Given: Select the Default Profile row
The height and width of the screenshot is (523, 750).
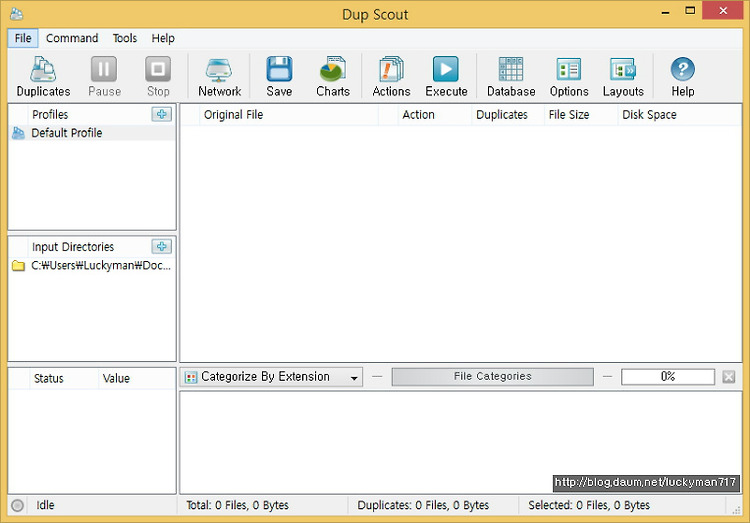Looking at the screenshot, I should (x=92, y=133).
